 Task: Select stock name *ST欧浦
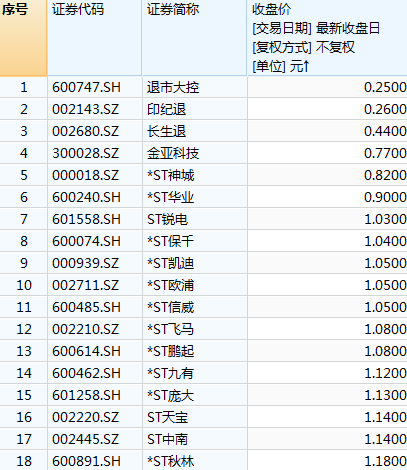coord(170,285)
